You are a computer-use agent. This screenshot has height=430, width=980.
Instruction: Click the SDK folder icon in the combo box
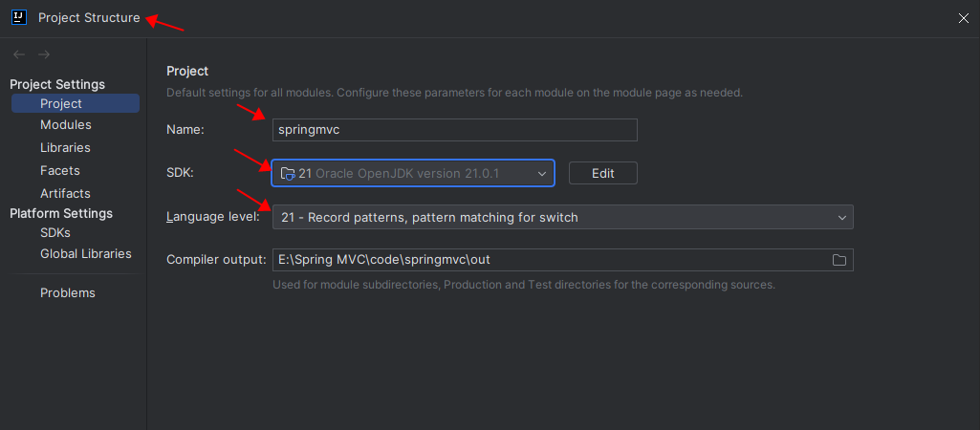(x=287, y=174)
